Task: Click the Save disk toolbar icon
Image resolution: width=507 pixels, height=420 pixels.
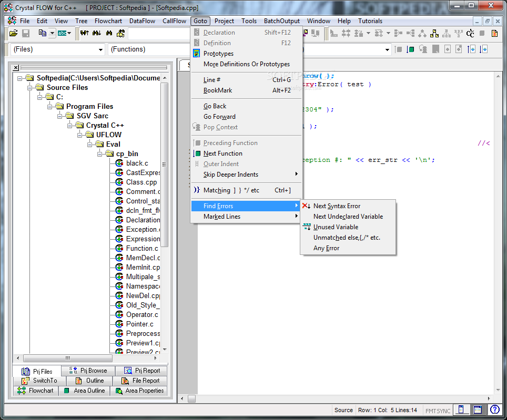Action: click(26, 33)
